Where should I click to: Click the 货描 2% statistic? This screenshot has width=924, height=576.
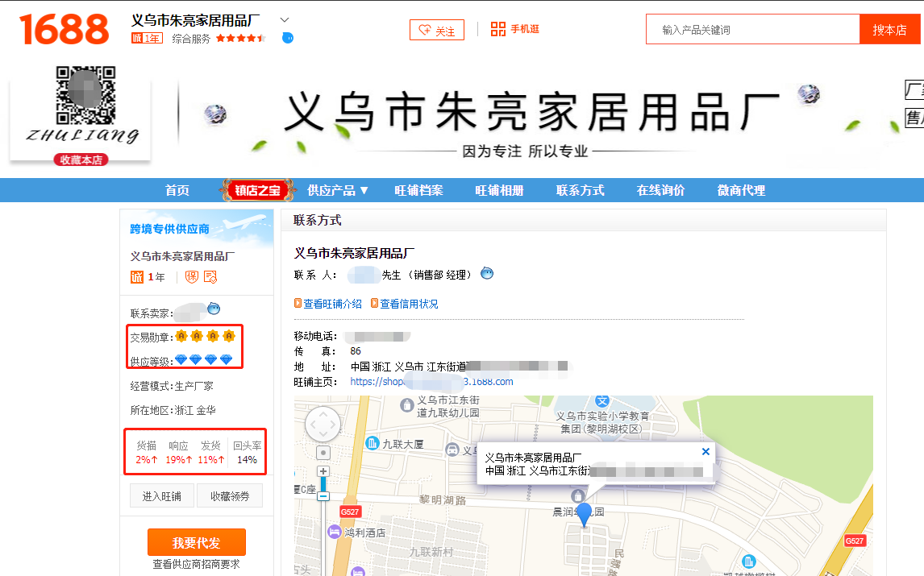(x=146, y=452)
